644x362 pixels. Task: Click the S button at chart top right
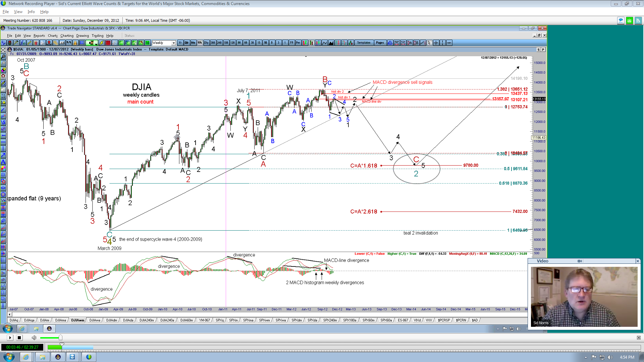(x=539, y=50)
